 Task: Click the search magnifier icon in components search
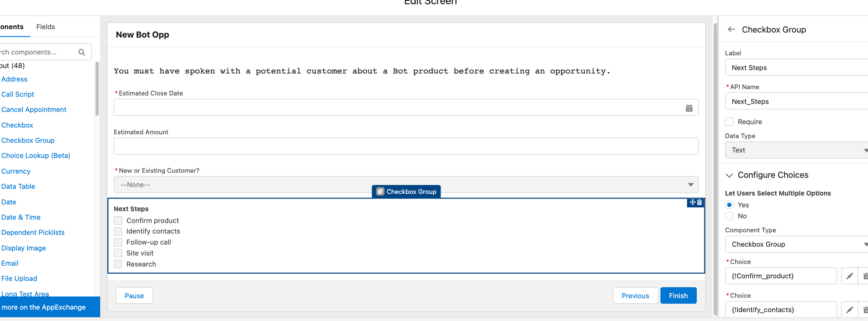click(82, 52)
